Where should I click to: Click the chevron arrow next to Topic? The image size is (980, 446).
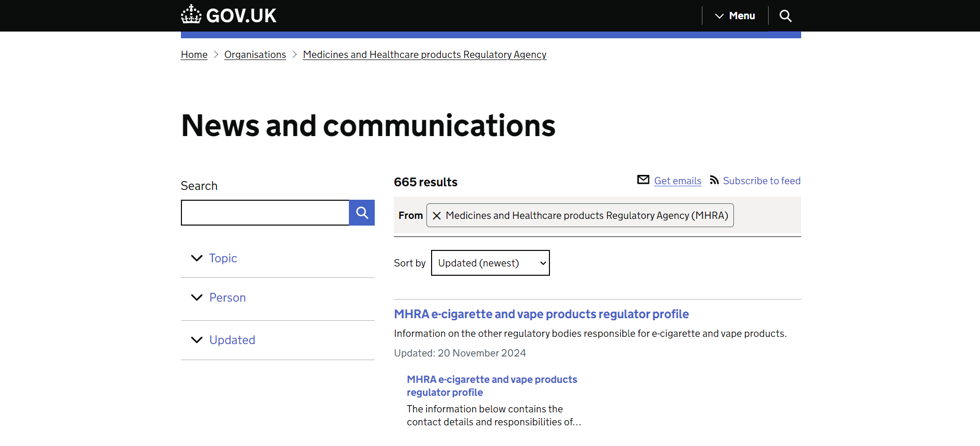(x=196, y=258)
